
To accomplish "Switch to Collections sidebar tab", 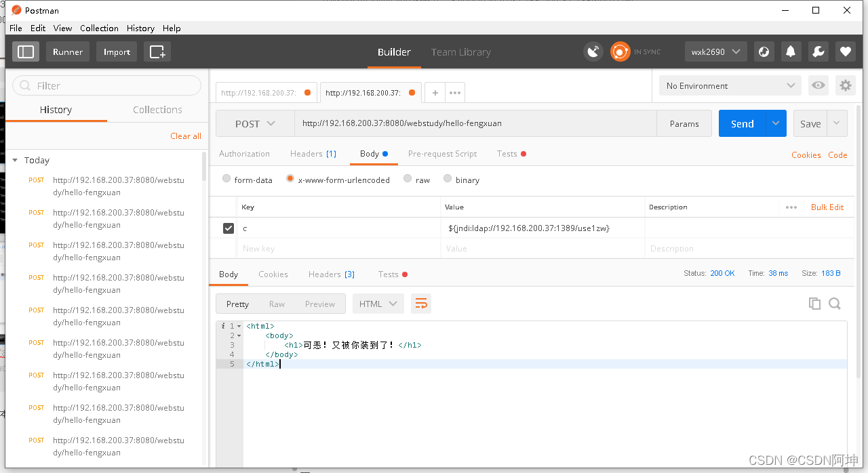I will (157, 109).
